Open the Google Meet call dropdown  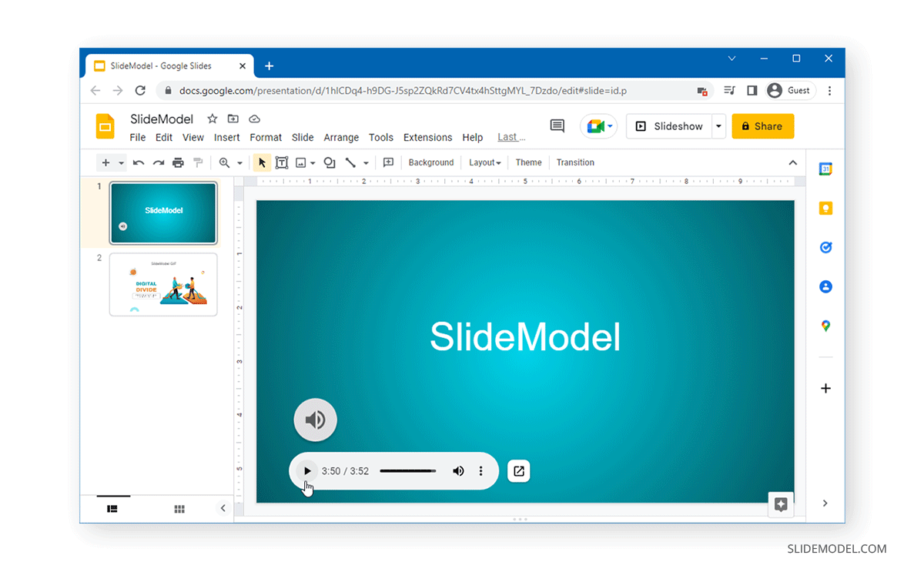click(599, 126)
